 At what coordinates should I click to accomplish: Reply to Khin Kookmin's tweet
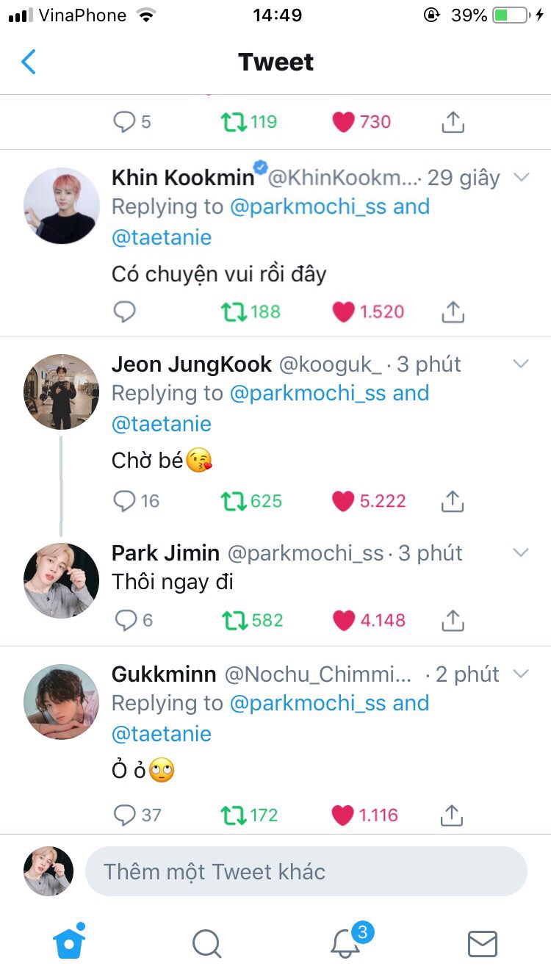(x=125, y=312)
